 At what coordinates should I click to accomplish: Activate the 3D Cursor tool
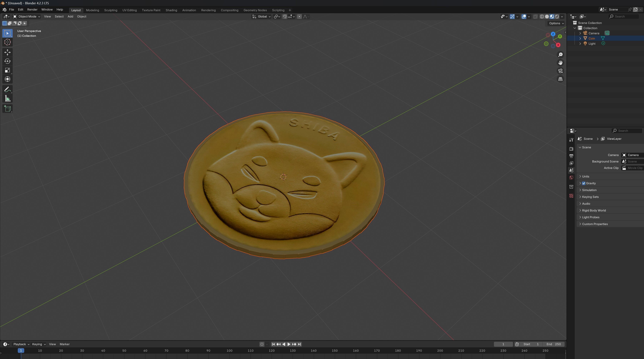8,42
